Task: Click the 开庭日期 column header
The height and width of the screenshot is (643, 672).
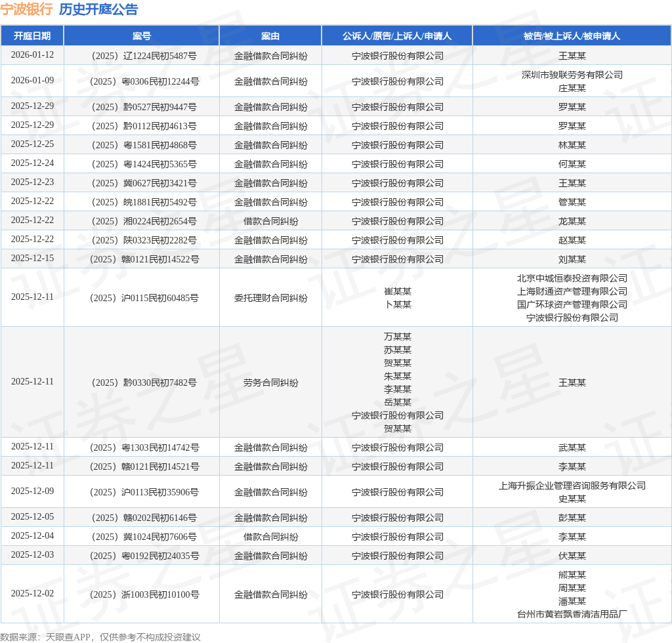Action: click(x=32, y=36)
